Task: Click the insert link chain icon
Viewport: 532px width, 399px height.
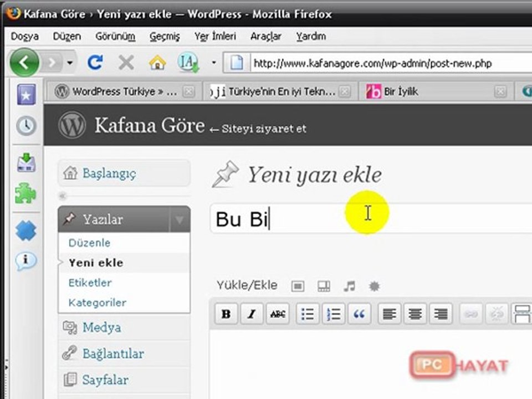Action: pyautogui.click(x=471, y=314)
